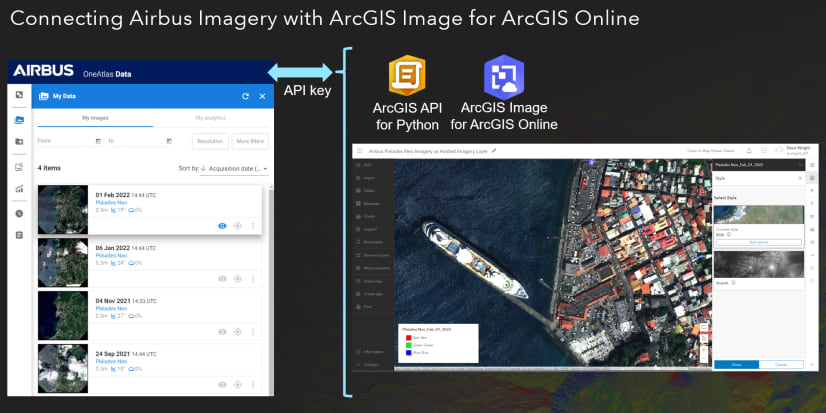Open Save and open in ArcGIS left toolbar
This screenshot has width=826, height=413.
point(373,255)
